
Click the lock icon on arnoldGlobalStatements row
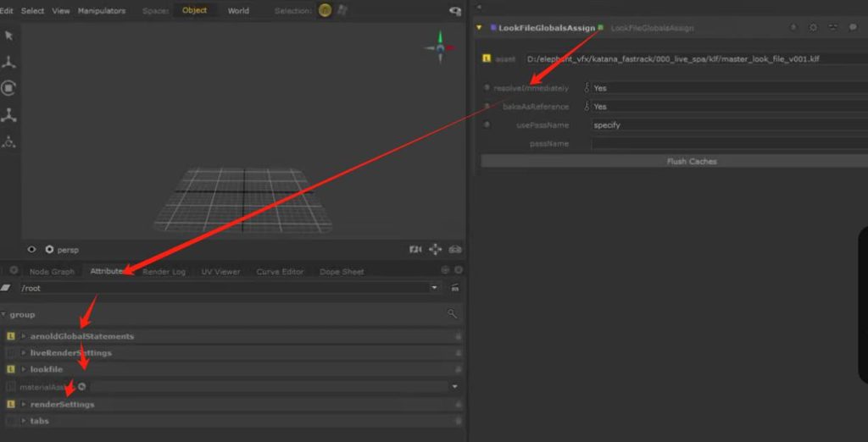click(x=458, y=336)
